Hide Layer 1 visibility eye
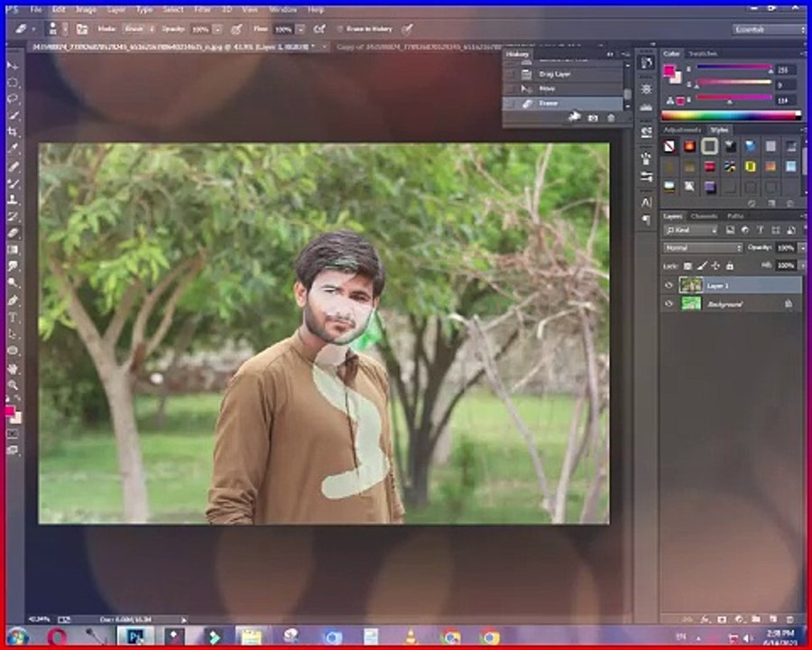The image size is (812, 650). point(669,285)
